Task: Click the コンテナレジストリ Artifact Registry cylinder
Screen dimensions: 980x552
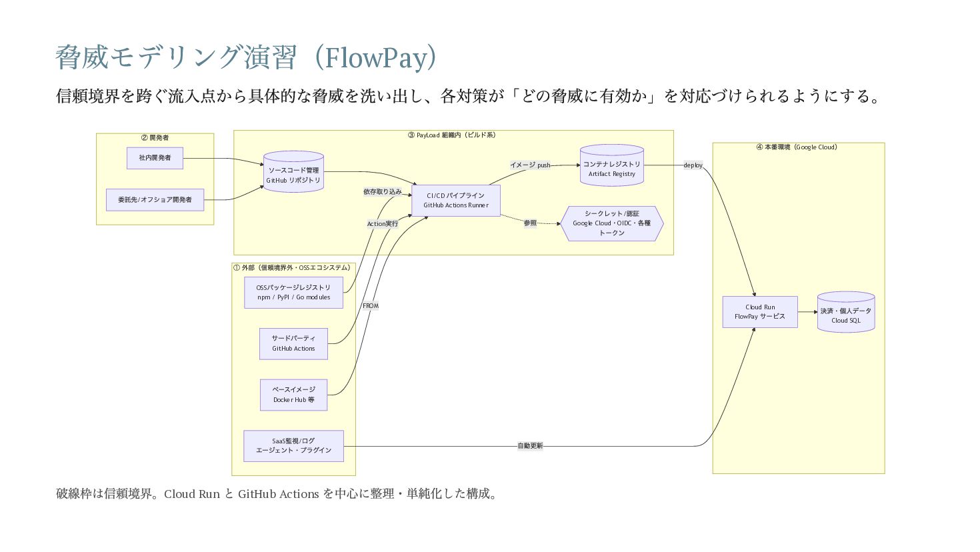Action: [612, 166]
